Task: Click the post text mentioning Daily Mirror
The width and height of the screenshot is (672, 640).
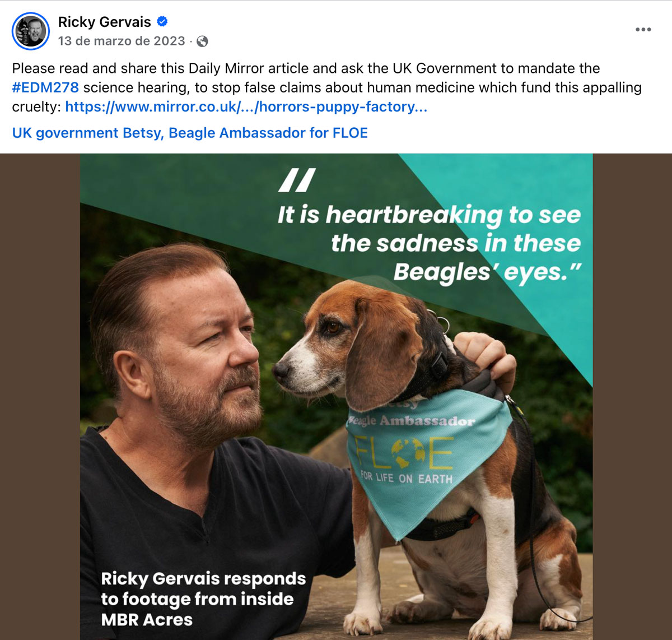Action: coord(306,69)
